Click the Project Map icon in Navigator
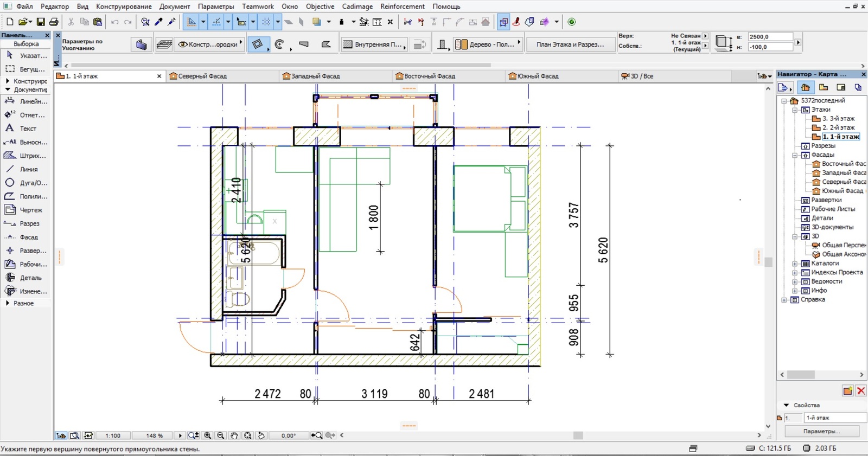This screenshot has width=868, height=456. tap(805, 87)
